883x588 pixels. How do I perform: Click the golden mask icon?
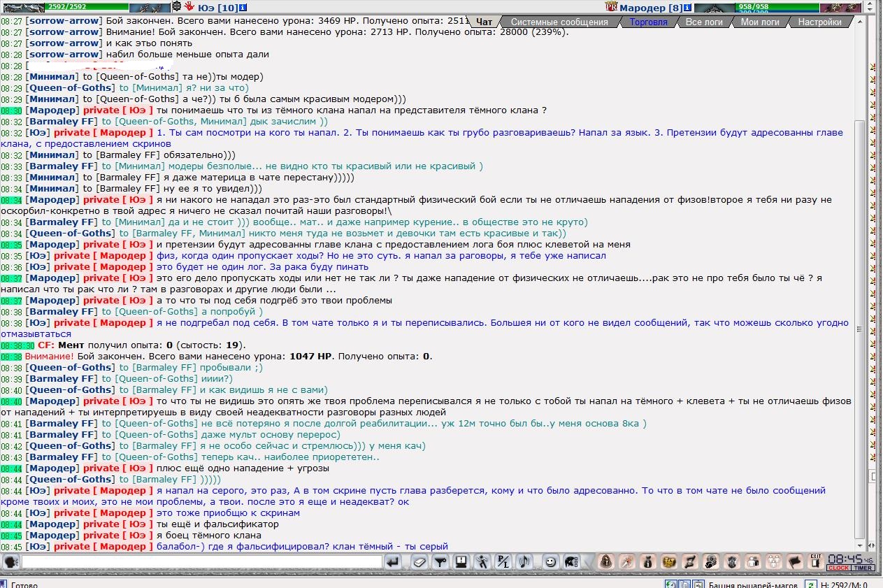pos(670,562)
